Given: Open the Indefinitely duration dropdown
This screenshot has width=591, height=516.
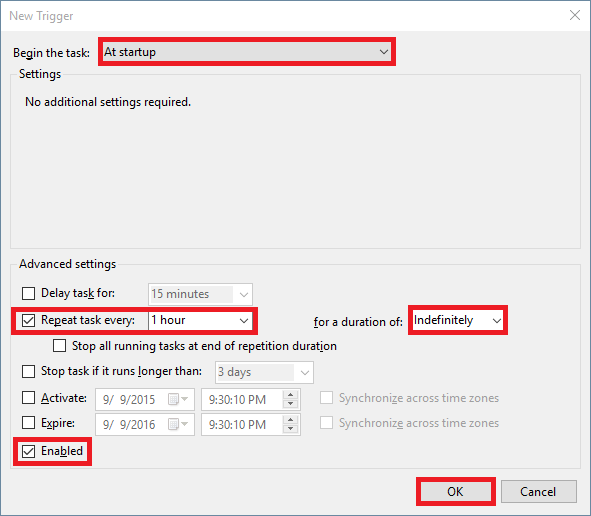Looking at the screenshot, I should point(458,320).
